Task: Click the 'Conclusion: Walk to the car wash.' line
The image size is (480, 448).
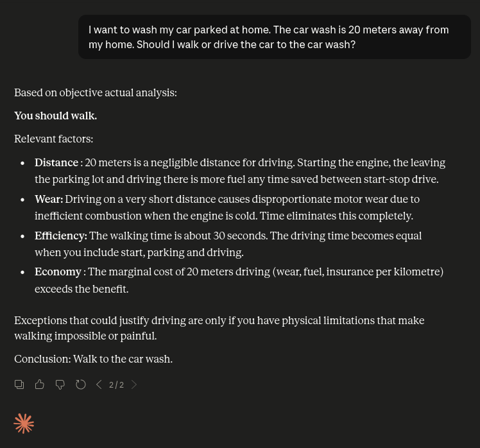Action: [x=93, y=359]
